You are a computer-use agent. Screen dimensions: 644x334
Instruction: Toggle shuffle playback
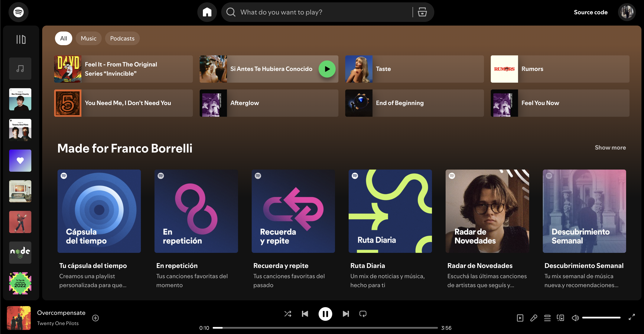[288, 314]
